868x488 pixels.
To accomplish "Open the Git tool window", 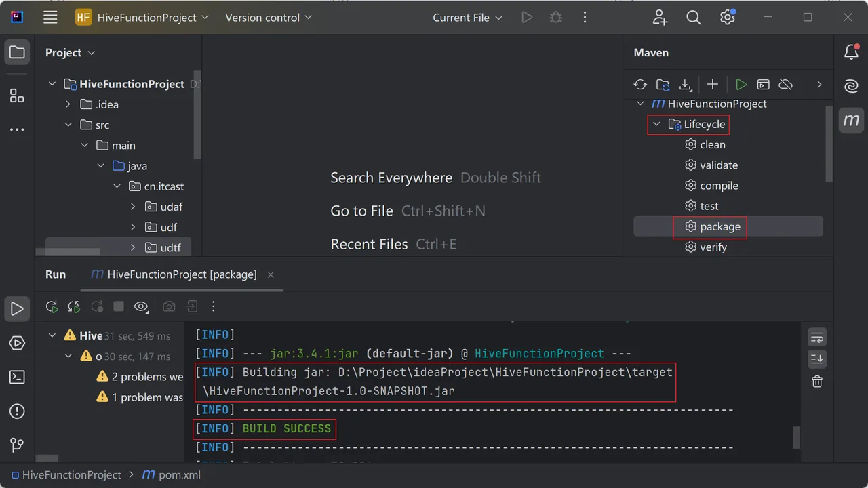I will tap(17, 445).
